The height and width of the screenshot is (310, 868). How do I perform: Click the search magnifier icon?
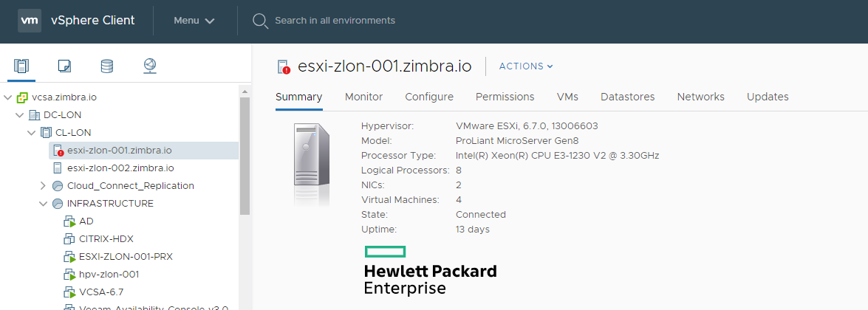[260, 21]
